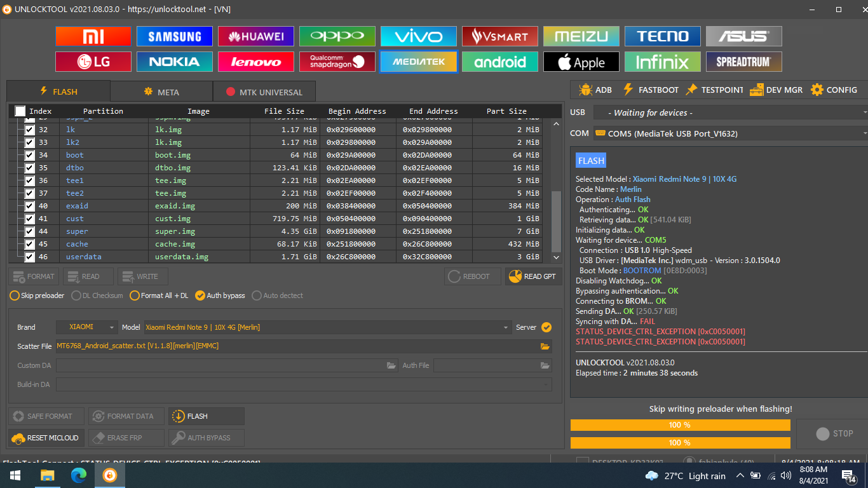Screen dimensions: 868x488
Task: Click the RESET MICLOUD button
Action: click(46, 438)
